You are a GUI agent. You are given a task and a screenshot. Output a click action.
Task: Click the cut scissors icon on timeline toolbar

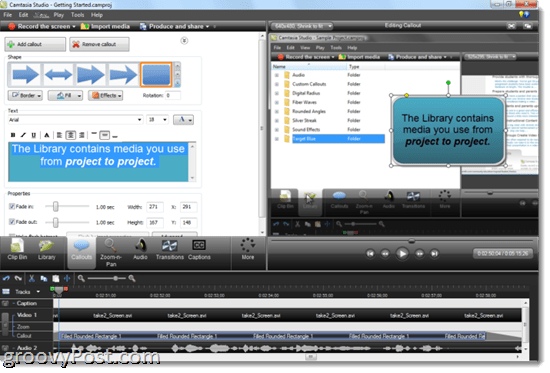[32, 279]
